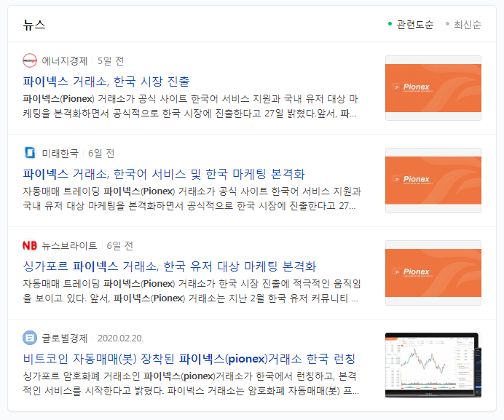Image resolution: width=504 pixels, height=420 pixels.
Task: Open article '한국어 서비스 및 한국 마케팅 본격화'
Action: pos(164,174)
